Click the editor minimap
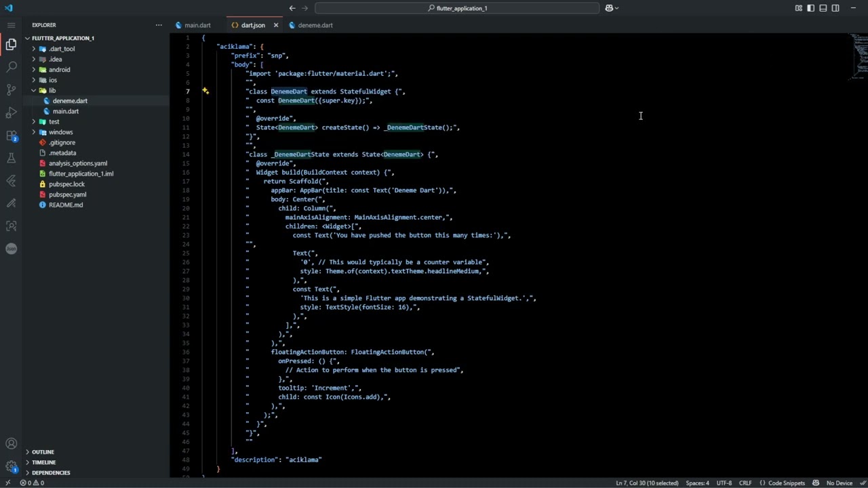The height and width of the screenshot is (488, 868). pyautogui.click(x=857, y=56)
